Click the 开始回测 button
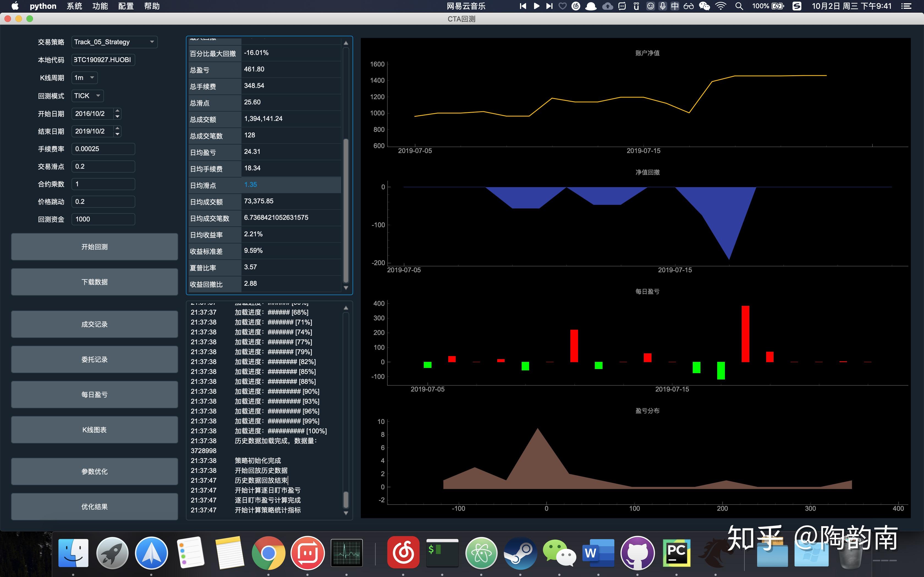924x577 pixels. pos(94,247)
